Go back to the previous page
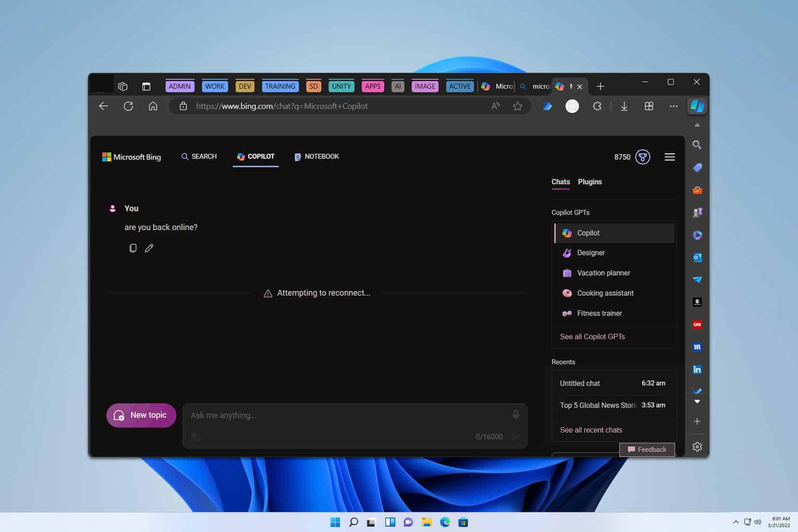 pos(103,106)
